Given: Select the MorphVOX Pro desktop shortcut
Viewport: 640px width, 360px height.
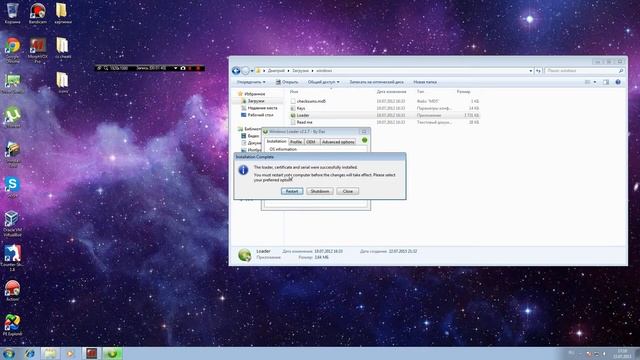Looking at the screenshot, I should (38, 50).
